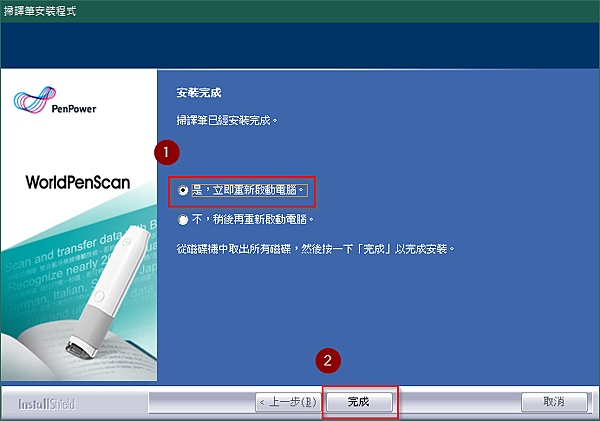Click '掃譯筆已經安裝完成' message text

227,121
